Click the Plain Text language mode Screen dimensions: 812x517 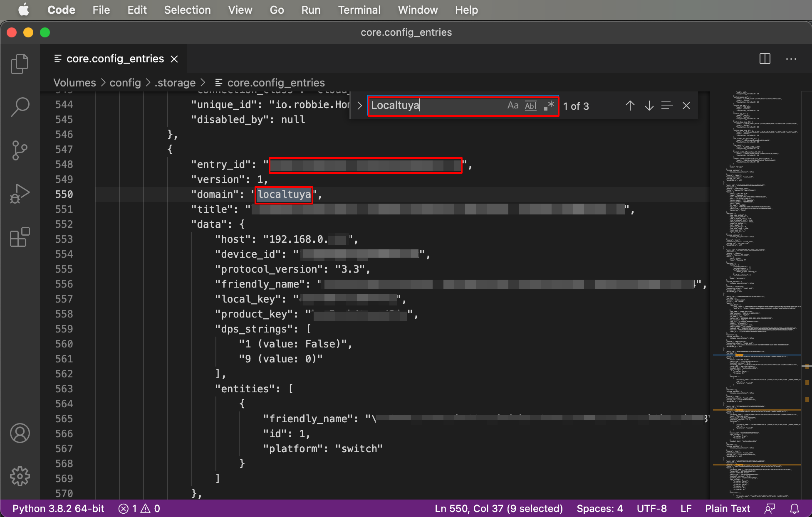[727, 508]
